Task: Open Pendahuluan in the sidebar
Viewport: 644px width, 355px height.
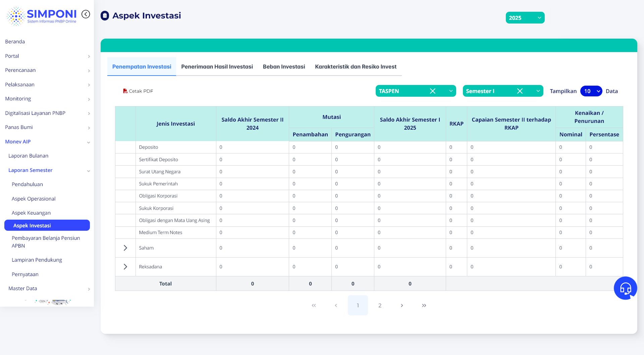Action: click(x=27, y=184)
